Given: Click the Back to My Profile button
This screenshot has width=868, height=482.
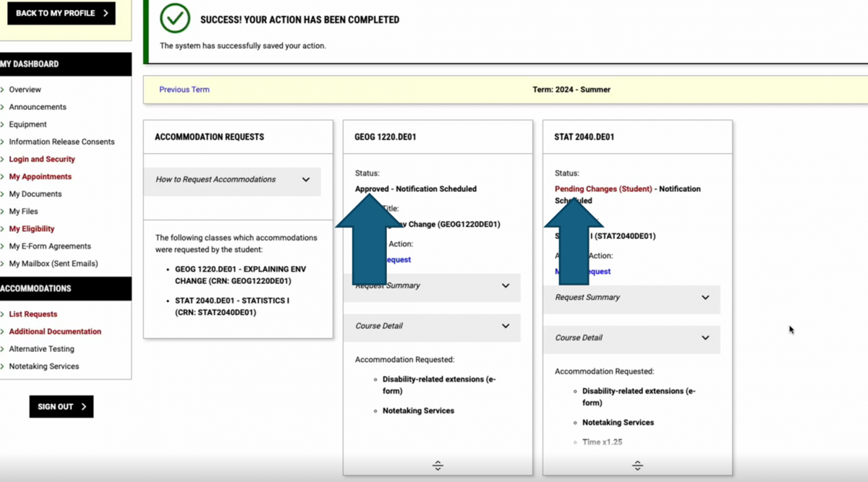Looking at the screenshot, I should pyautogui.click(x=61, y=13).
